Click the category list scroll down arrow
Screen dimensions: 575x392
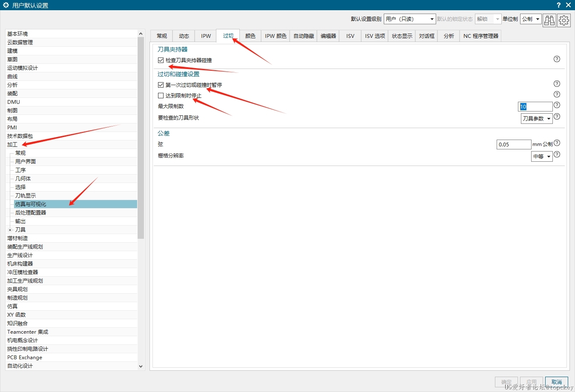(141, 366)
